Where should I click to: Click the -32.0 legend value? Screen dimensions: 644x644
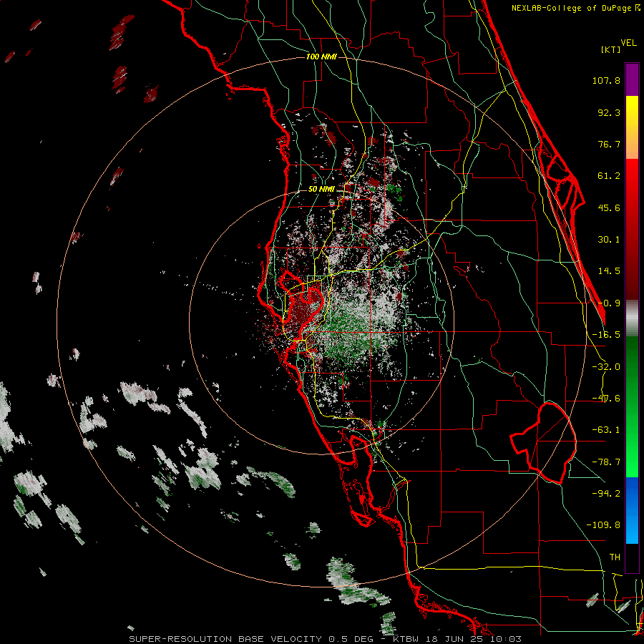pos(606,367)
